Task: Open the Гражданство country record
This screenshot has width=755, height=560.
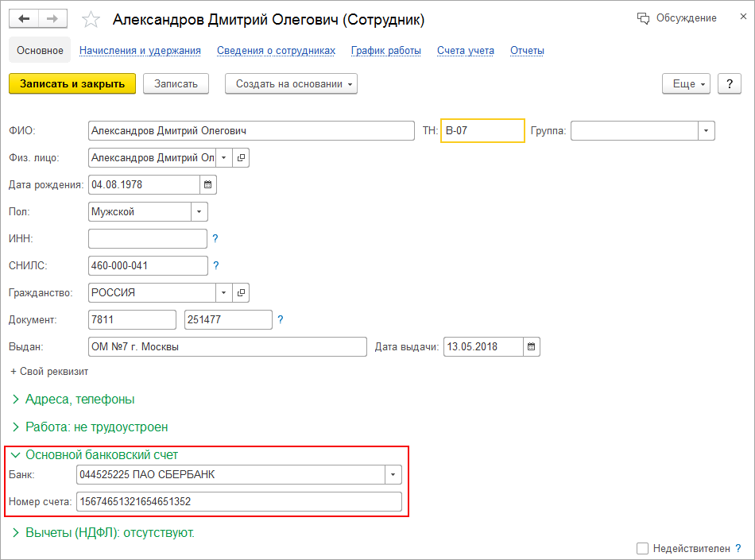Action: click(241, 293)
